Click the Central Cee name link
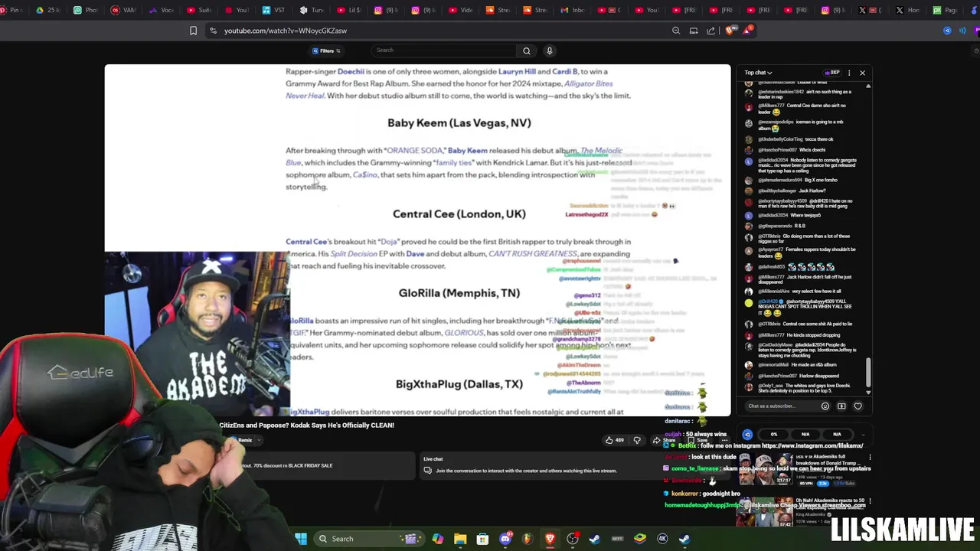 coord(306,242)
